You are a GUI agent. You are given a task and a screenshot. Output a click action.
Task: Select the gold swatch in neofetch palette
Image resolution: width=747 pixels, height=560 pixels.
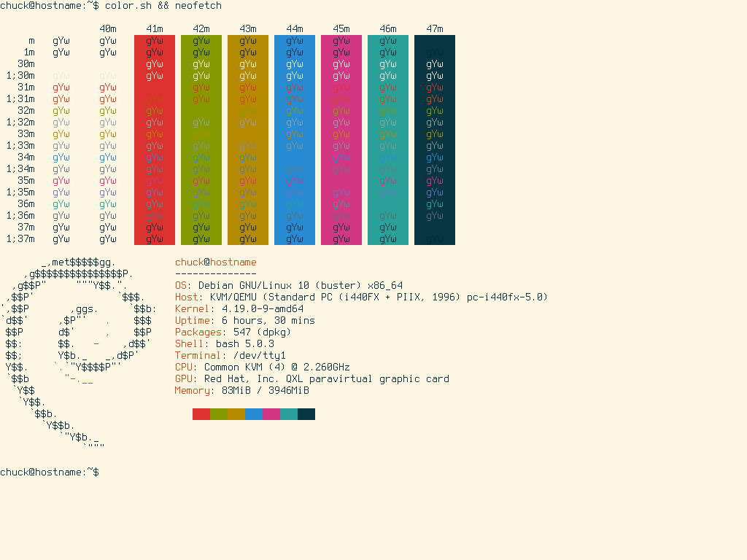tap(236, 414)
